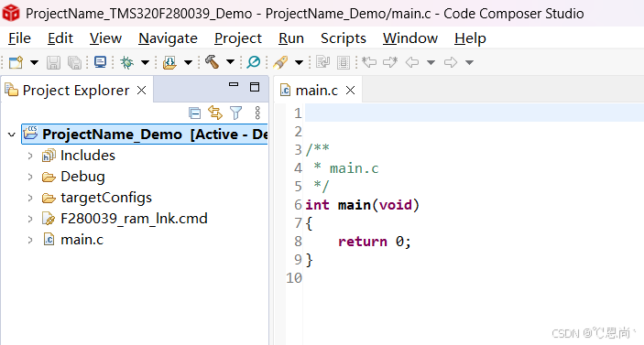Open the Flash/Load dropdown arrow
This screenshot has width=644, height=345.
pyautogui.click(x=188, y=63)
